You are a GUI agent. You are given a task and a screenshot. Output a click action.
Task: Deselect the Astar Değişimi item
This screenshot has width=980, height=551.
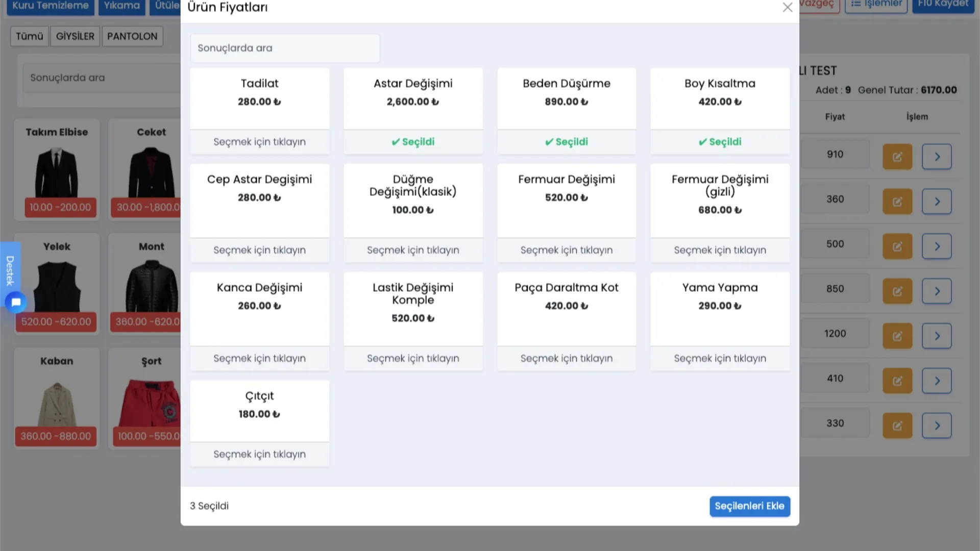(x=413, y=142)
